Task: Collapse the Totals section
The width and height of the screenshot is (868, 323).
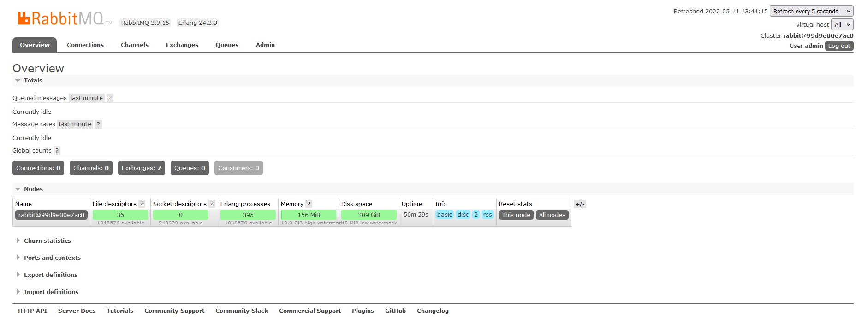Action: (33, 81)
